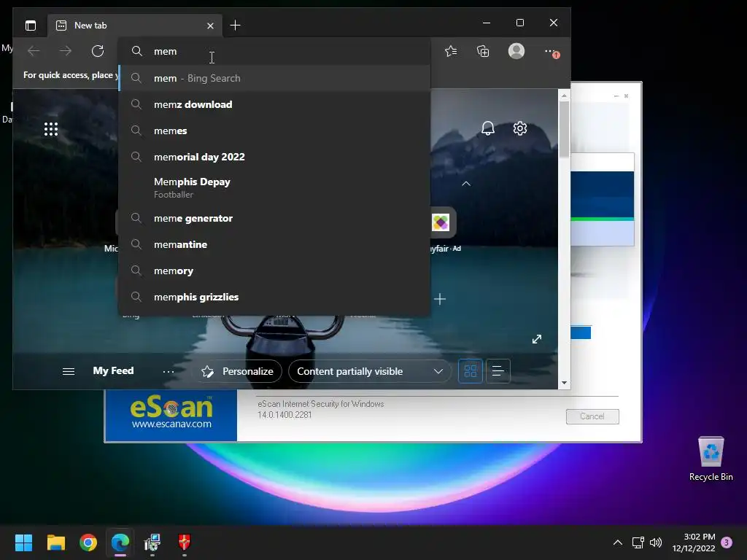The height and width of the screenshot is (560, 747).
Task: Refresh the page with reload icon
Action: coord(98,51)
